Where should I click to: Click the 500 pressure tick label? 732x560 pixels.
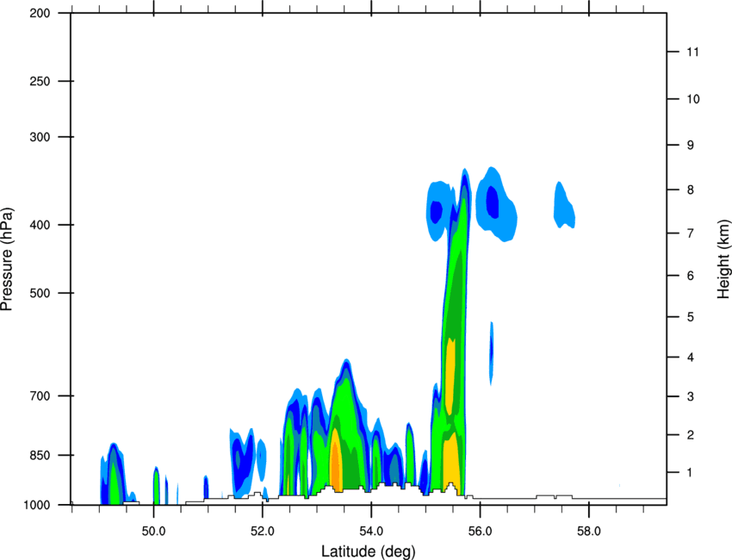(x=40, y=293)
